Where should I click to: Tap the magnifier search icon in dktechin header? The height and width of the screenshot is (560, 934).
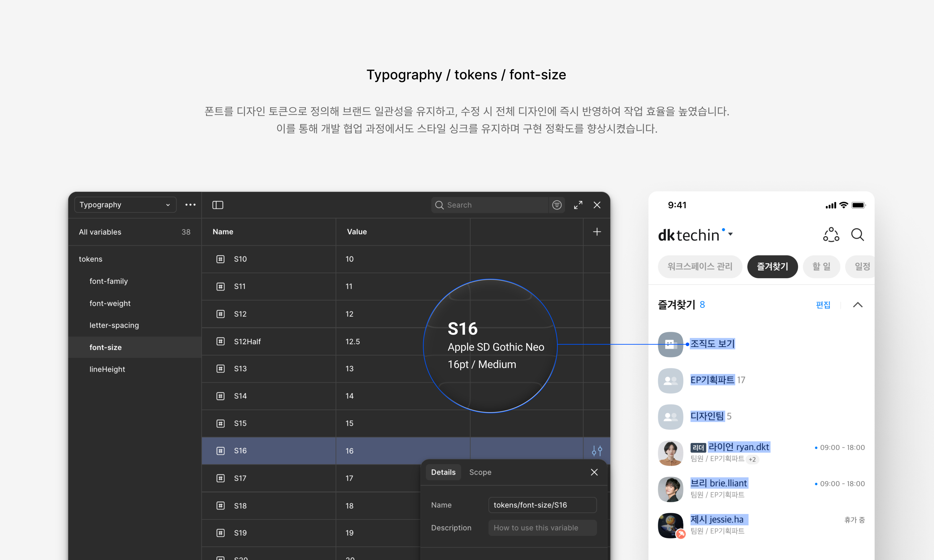click(x=857, y=234)
